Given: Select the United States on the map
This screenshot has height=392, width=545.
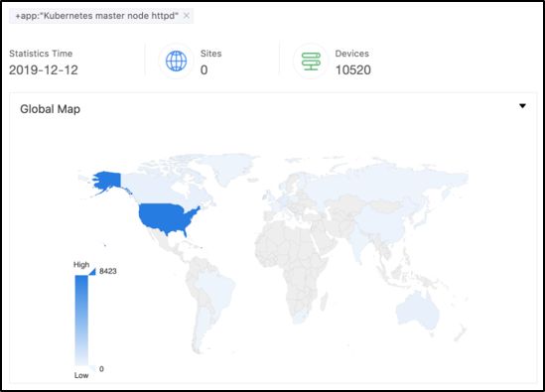Looking at the screenshot, I should pos(167,218).
